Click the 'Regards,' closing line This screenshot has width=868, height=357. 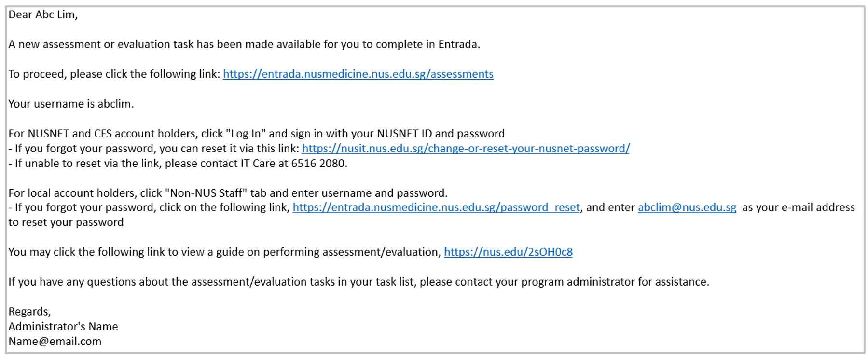click(x=29, y=312)
